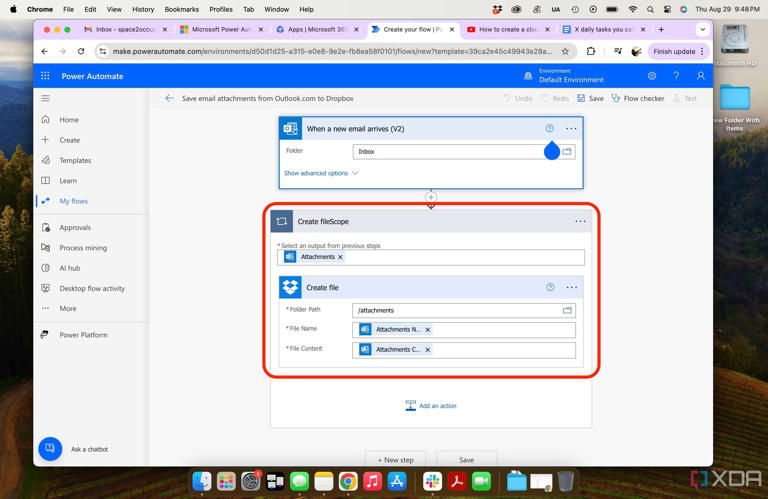Click the New step button
Image resolution: width=768 pixels, height=499 pixels.
point(396,460)
